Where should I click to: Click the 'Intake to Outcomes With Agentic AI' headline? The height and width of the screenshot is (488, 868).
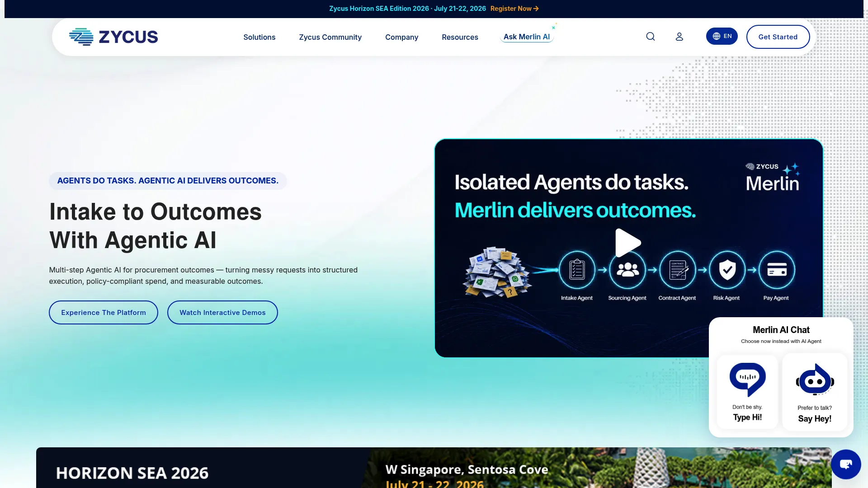[155, 226]
